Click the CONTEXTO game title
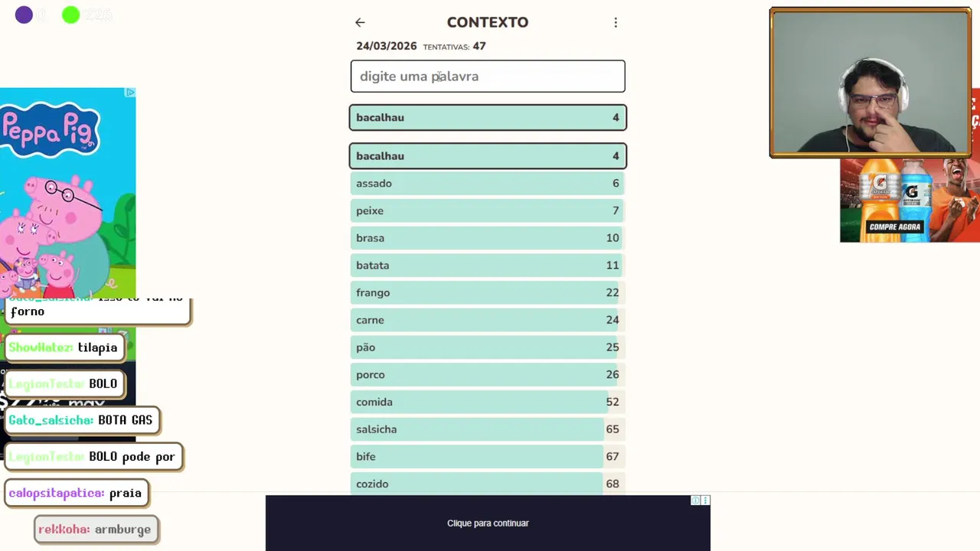 pyautogui.click(x=488, y=23)
